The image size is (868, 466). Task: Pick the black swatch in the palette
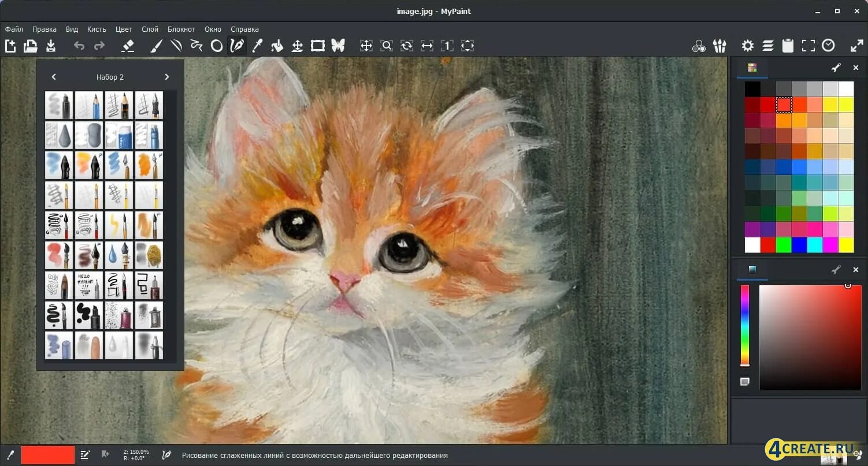(x=752, y=89)
